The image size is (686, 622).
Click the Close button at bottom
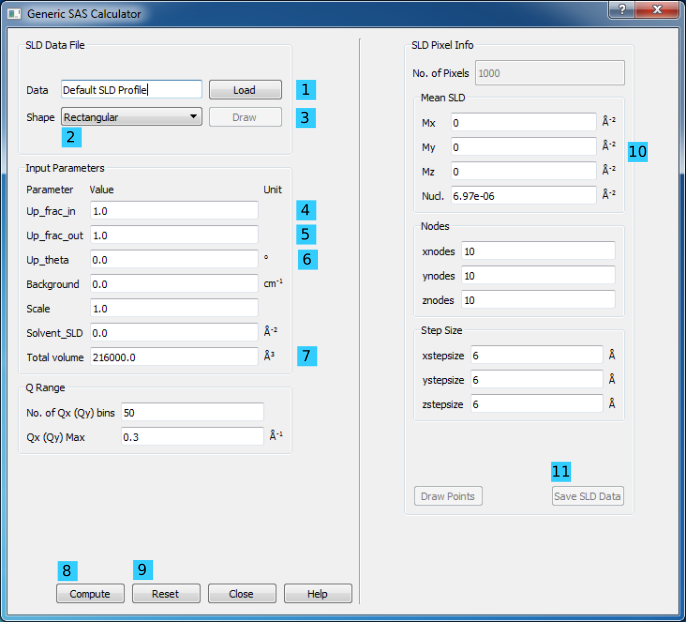coord(241,593)
